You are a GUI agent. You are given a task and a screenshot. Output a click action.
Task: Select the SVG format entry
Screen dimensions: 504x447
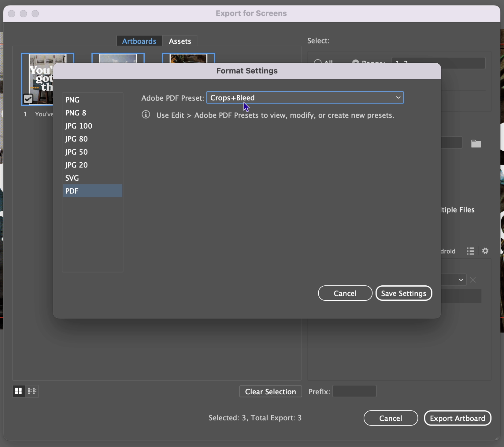(92, 178)
